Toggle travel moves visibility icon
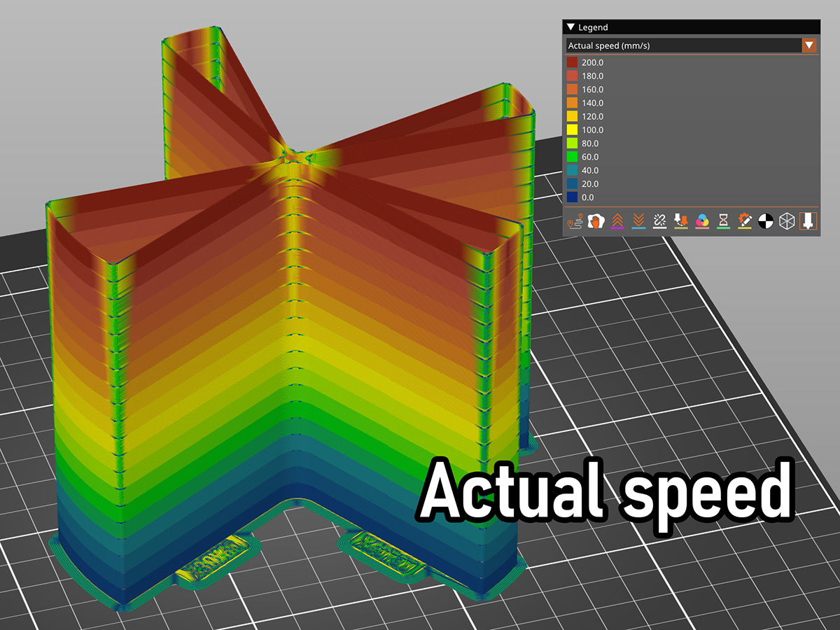Image resolution: width=840 pixels, height=630 pixels. tap(575, 222)
